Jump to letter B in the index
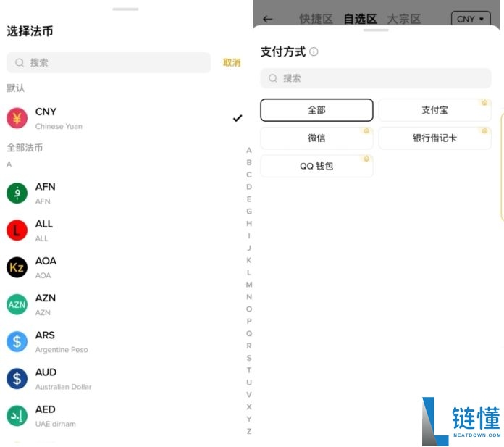Screen dimensions: 504x447 click(x=249, y=162)
